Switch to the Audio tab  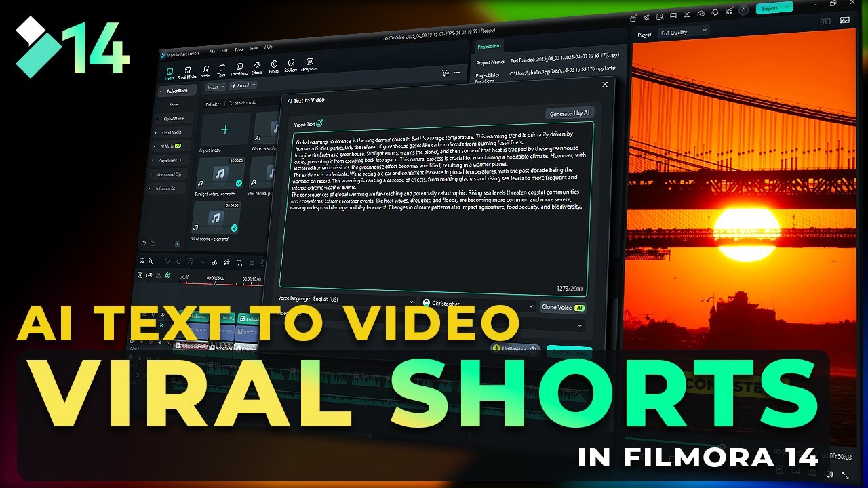[205, 72]
